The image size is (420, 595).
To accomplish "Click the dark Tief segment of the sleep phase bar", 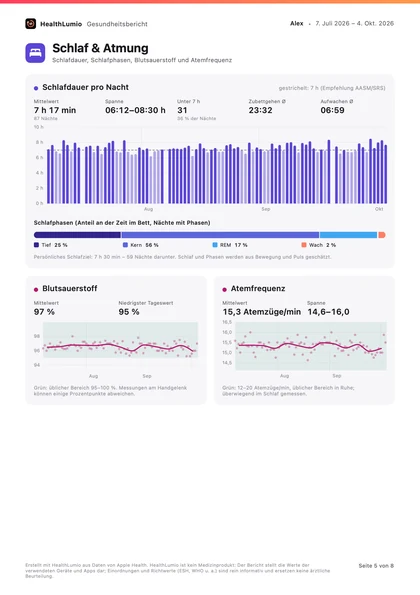I will coord(77,235).
